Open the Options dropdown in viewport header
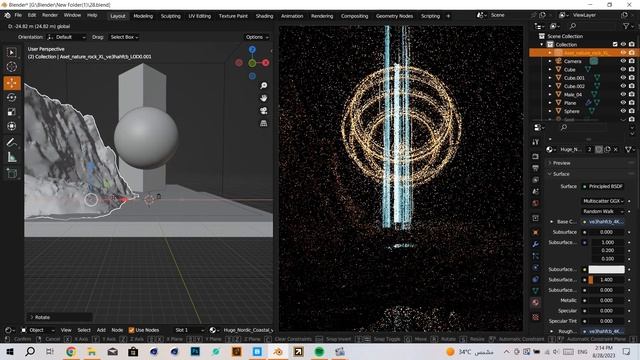Image resolution: width=640 pixels, height=360 pixels. click(x=257, y=37)
